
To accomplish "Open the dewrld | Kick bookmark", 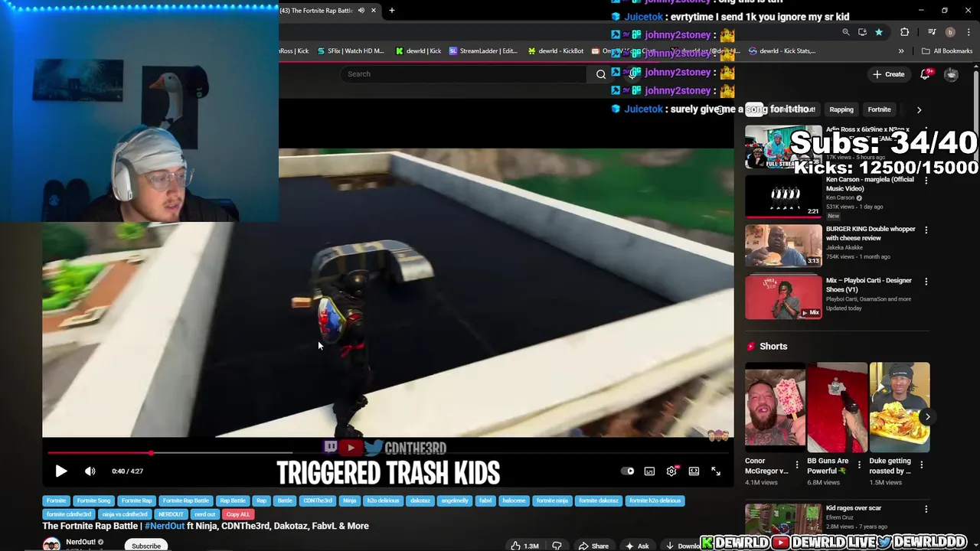I will (x=418, y=51).
